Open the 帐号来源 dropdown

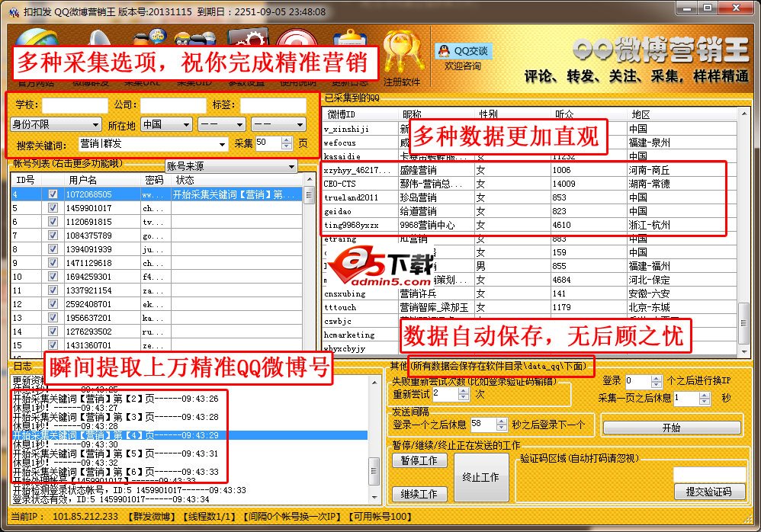[x=231, y=166]
